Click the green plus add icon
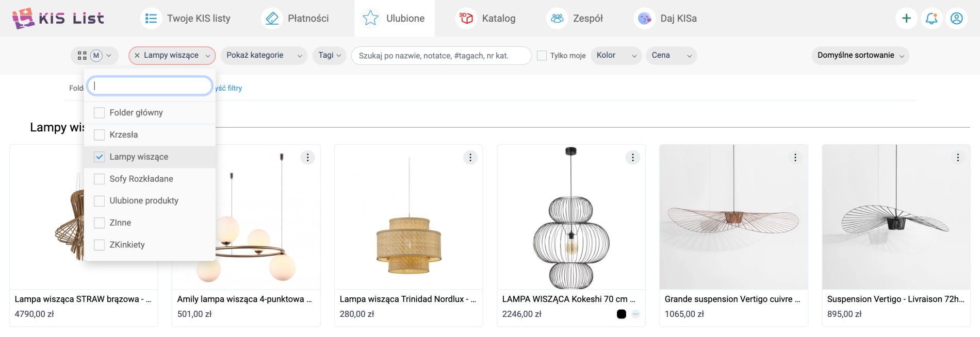Viewport: 980px width, 337px height. 906,19
